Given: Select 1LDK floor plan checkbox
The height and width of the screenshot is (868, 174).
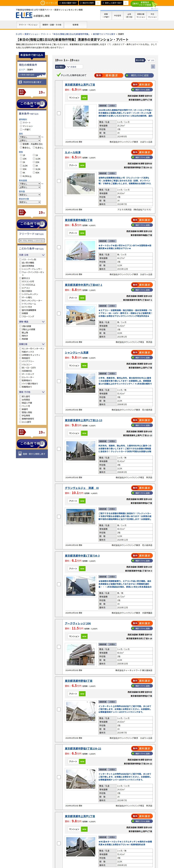Looking at the screenshot, I should (34, 159).
